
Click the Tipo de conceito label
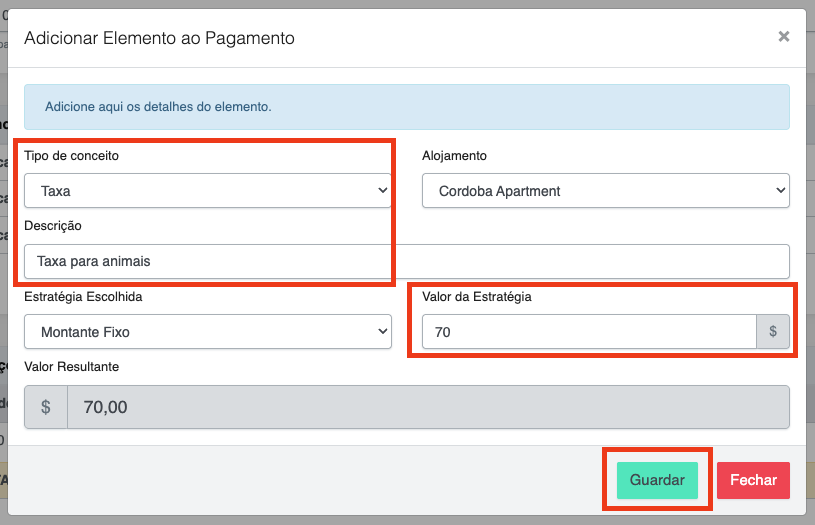pos(78,156)
